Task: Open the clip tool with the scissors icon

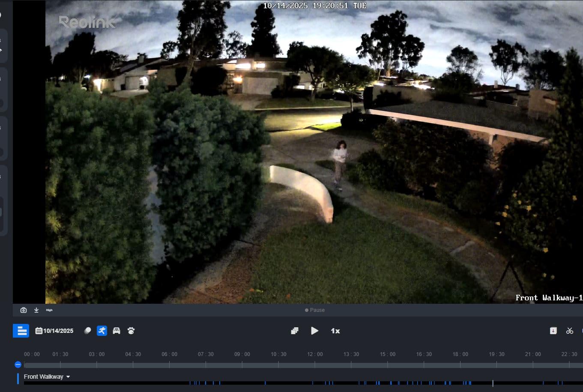Action: (x=570, y=330)
